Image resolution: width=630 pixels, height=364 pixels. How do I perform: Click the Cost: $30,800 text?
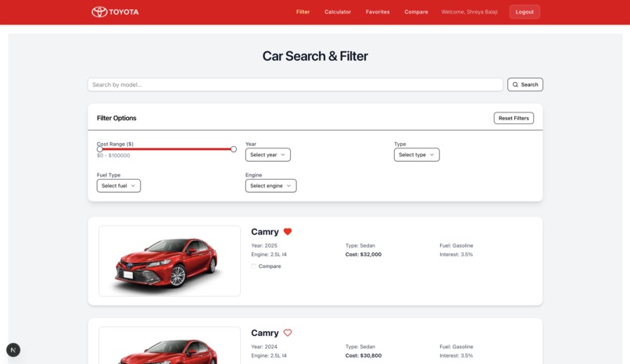pos(363,355)
